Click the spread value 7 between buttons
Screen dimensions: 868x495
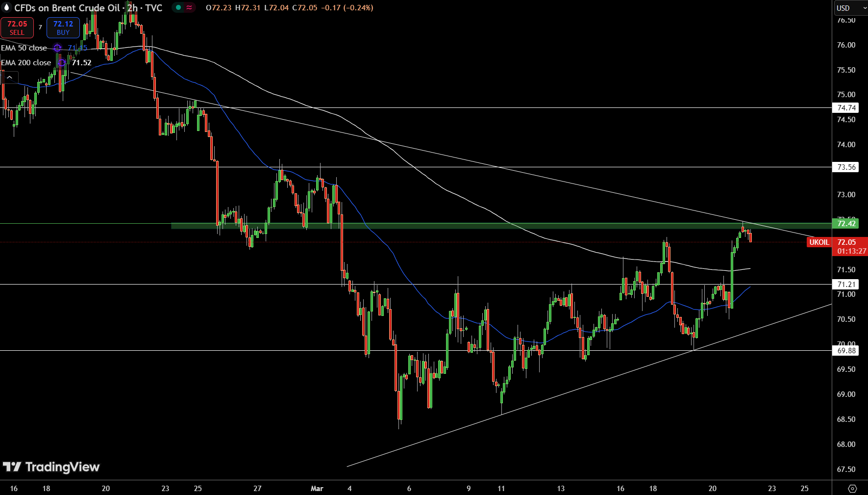(40, 27)
